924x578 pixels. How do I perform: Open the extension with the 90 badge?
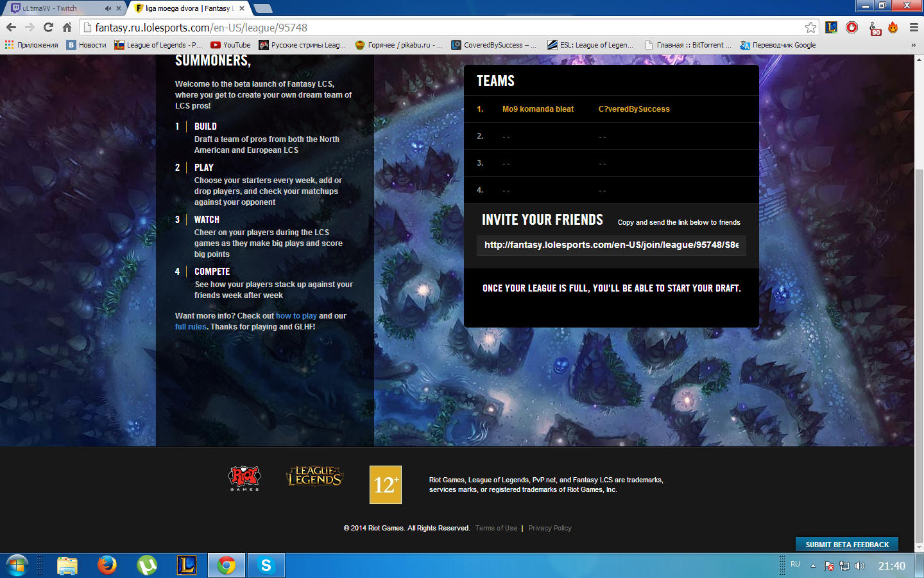pyautogui.click(x=875, y=28)
